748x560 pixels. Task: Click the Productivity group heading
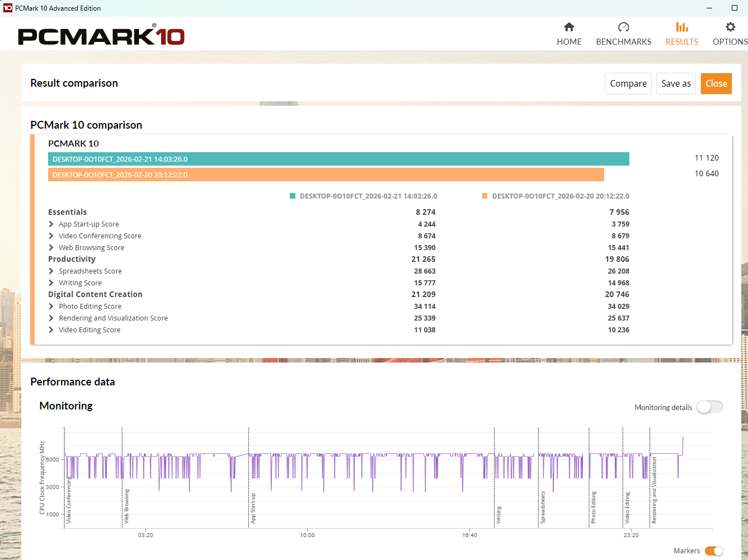click(72, 259)
